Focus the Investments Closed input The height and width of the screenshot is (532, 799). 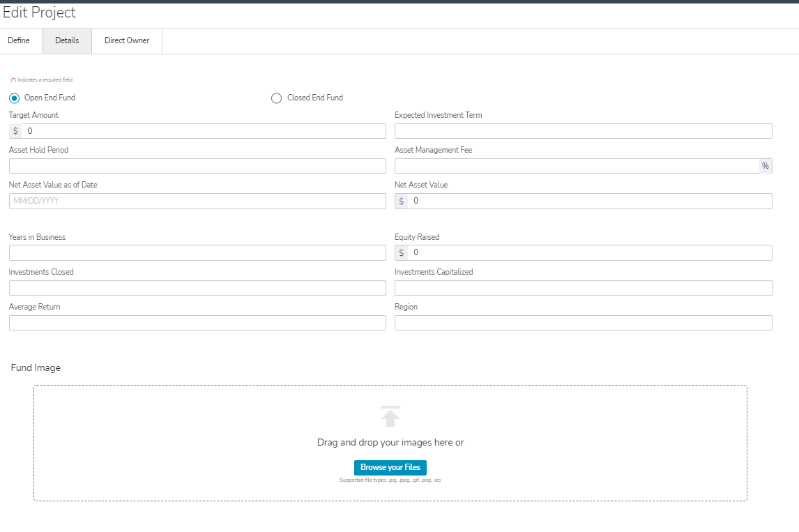(x=197, y=288)
